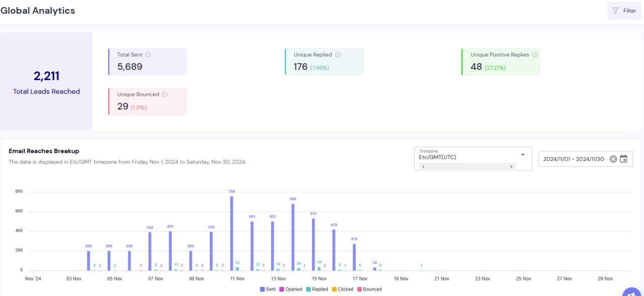Image resolution: width=644 pixels, height=296 pixels.
Task: Click the date range input field
Action: (574, 159)
